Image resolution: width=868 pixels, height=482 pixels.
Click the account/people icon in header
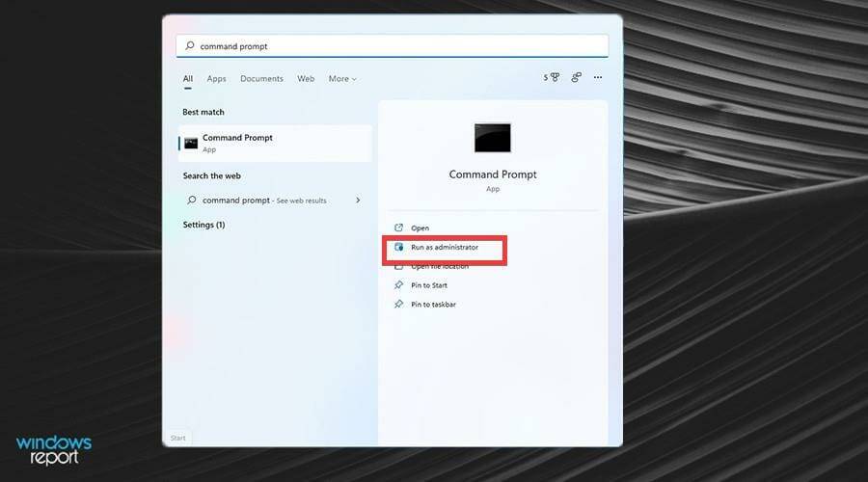(577, 77)
